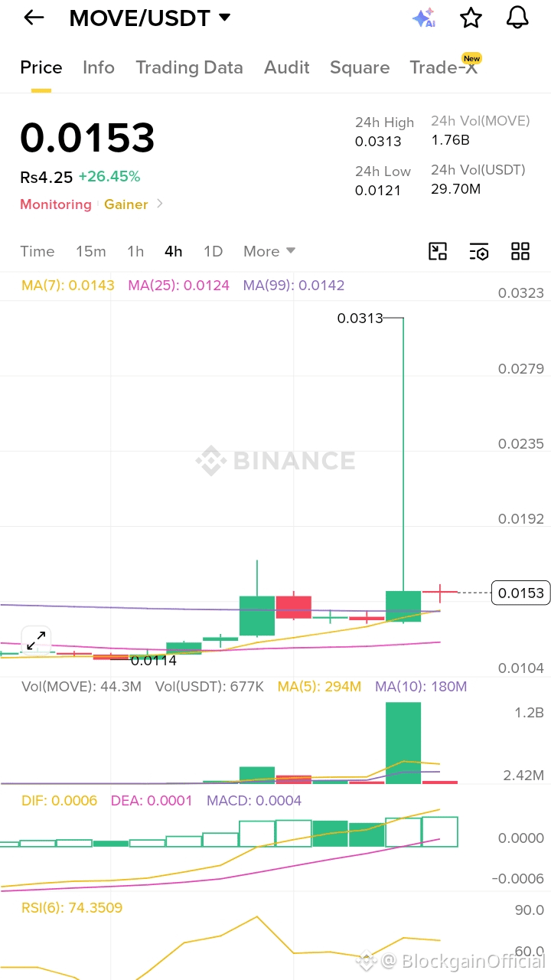Select the 1D interval

click(x=213, y=251)
